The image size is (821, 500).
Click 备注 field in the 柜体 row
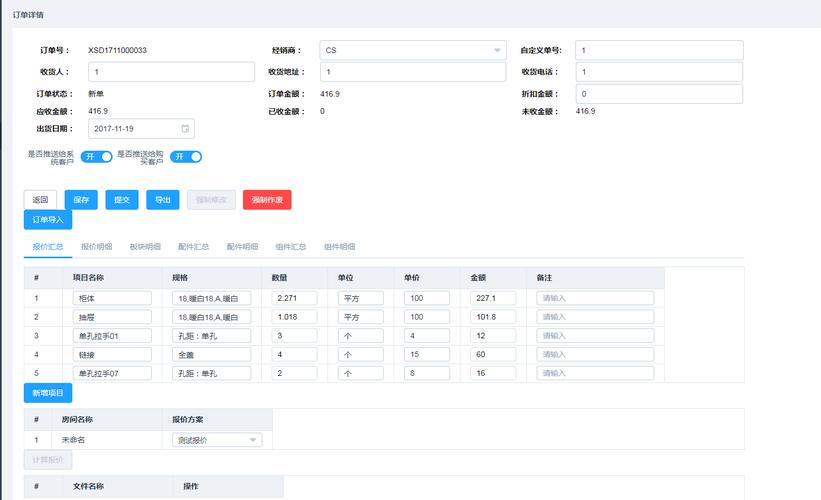pos(595,298)
